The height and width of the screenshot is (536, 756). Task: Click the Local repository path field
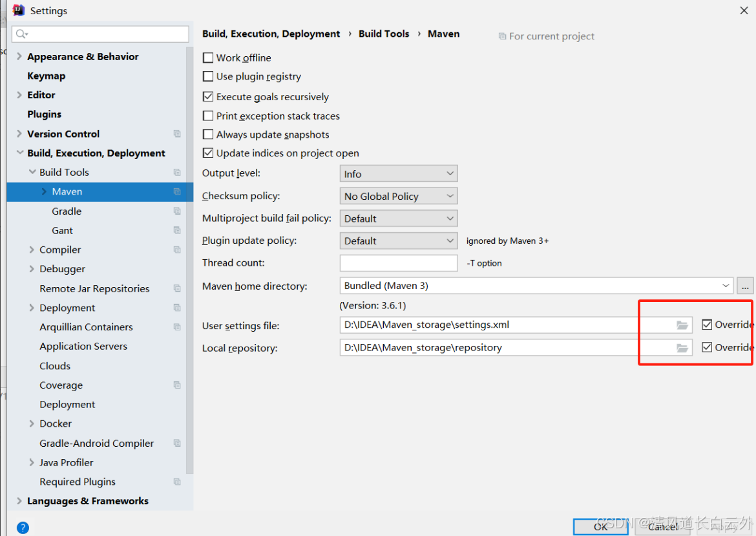(516, 348)
